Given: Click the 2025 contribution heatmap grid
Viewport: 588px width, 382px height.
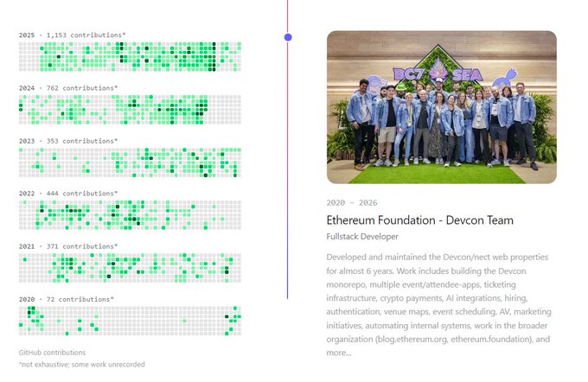Looking at the screenshot, I should 130,56.
